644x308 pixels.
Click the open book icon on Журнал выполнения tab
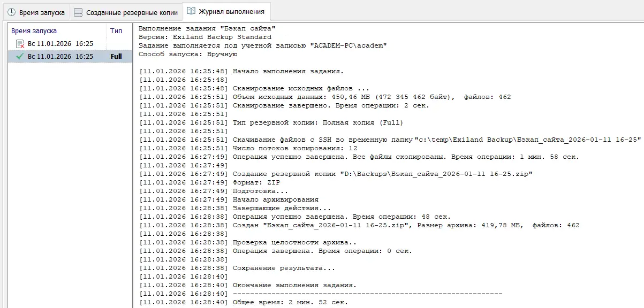(191, 11)
